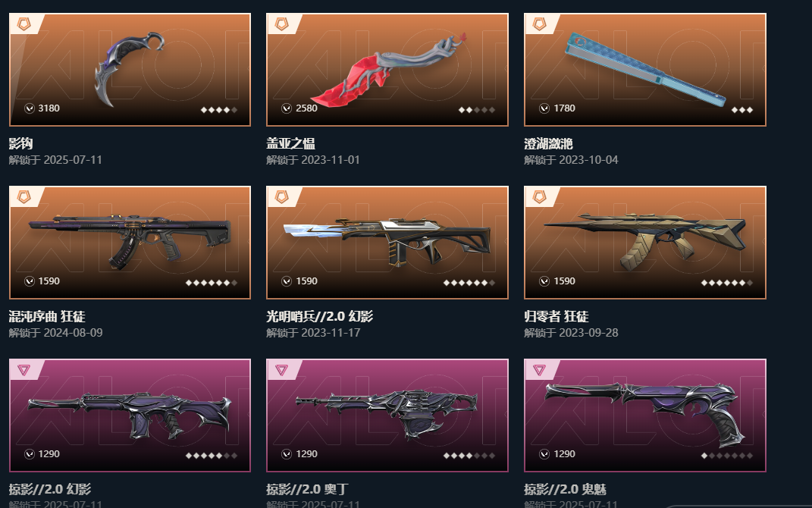This screenshot has height=508, width=812.
Task: Click the tier badge on 混沌序曲 狂徒 card
Action: point(24,197)
